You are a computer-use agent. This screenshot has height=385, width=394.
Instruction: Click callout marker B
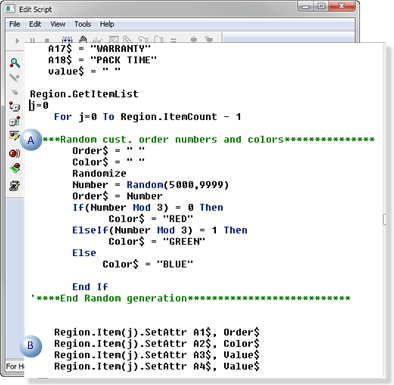click(x=31, y=345)
